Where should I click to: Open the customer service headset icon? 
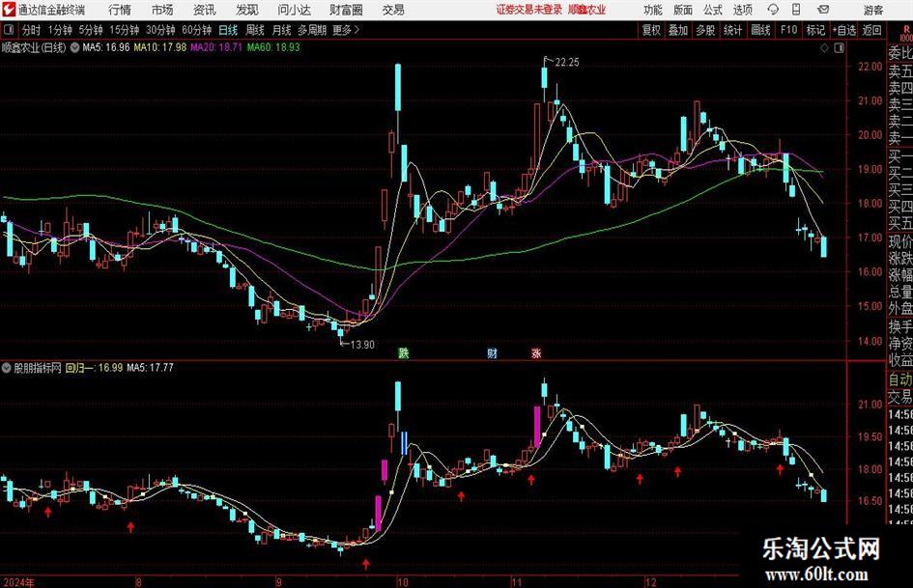pyautogui.click(x=773, y=10)
